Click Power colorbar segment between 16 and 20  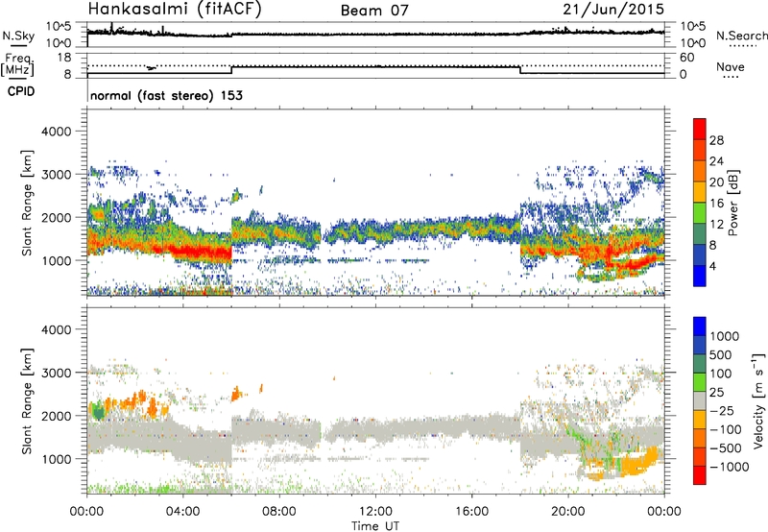tap(699, 191)
